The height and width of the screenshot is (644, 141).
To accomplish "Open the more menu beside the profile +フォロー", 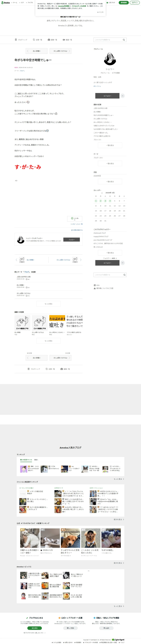I will 123,96.
